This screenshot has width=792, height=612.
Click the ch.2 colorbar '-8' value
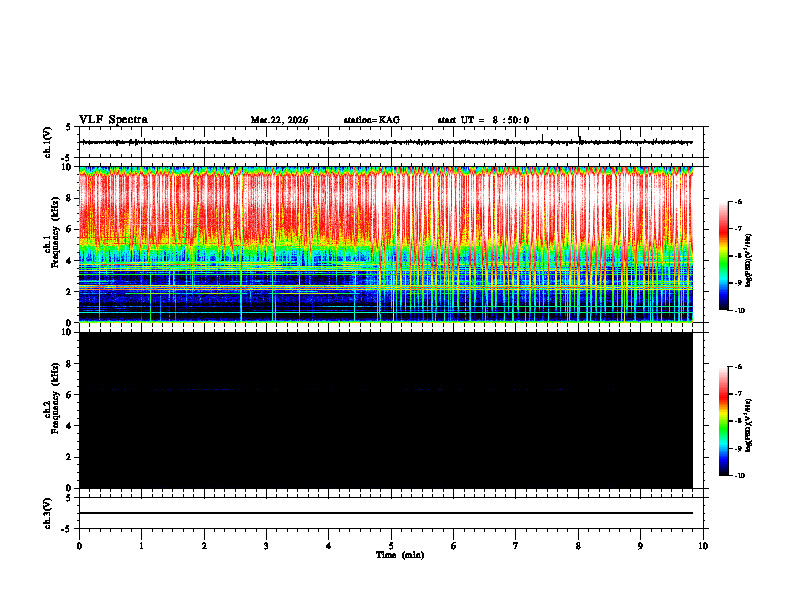tap(737, 421)
